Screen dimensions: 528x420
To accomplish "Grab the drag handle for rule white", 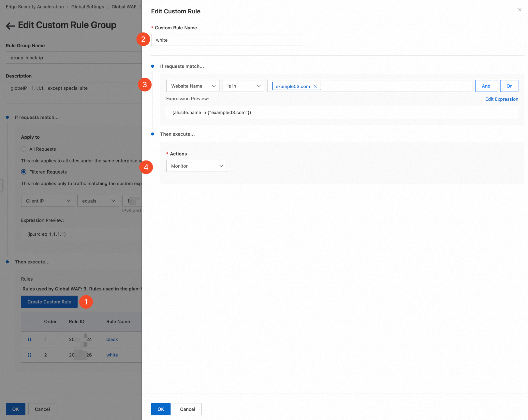I will click(29, 355).
